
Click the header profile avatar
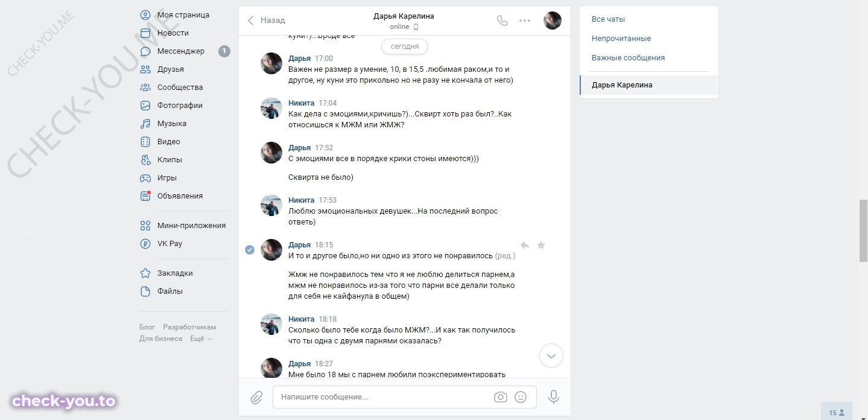click(553, 21)
